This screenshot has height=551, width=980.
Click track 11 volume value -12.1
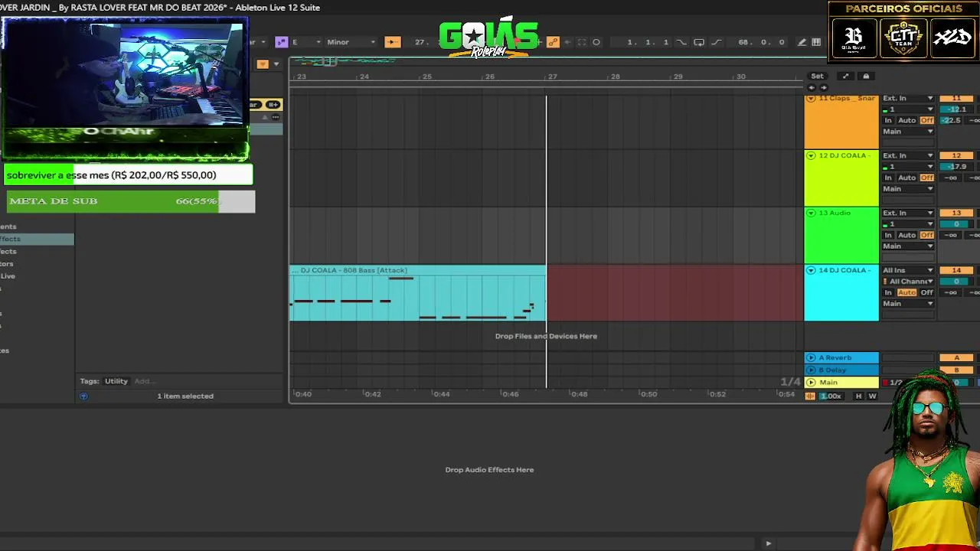tap(955, 109)
